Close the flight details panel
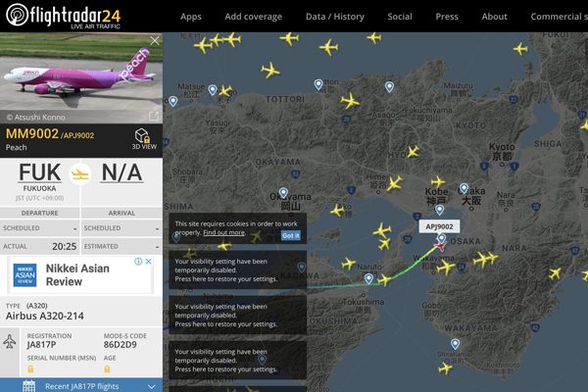The width and height of the screenshot is (588, 392). point(155,40)
